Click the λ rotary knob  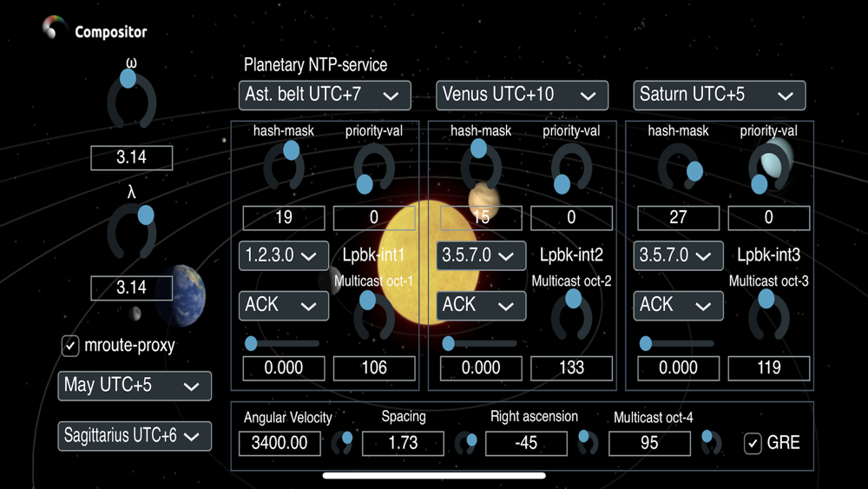(132, 231)
